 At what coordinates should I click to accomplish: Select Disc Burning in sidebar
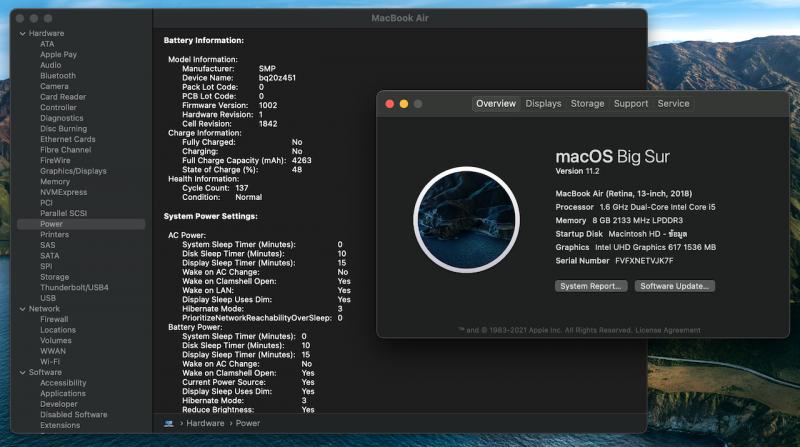coord(63,129)
